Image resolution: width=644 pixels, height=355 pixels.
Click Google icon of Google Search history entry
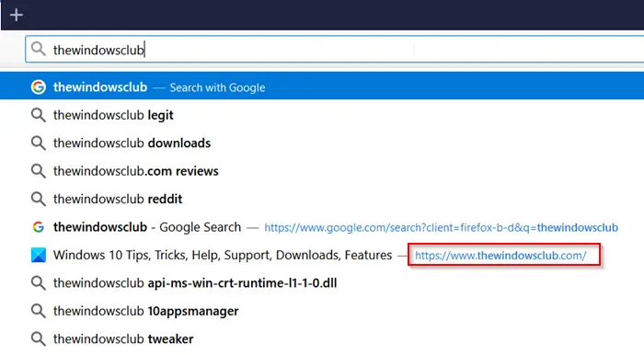(x=39, y=227)
